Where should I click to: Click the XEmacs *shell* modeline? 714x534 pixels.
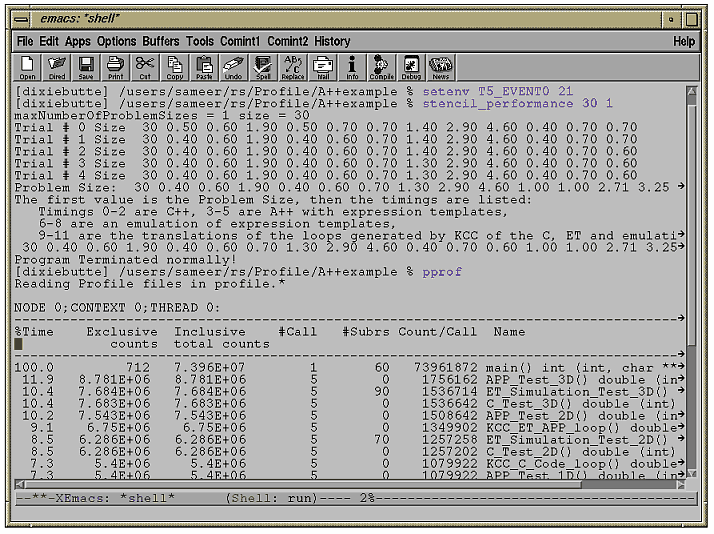tap(356, 498)
